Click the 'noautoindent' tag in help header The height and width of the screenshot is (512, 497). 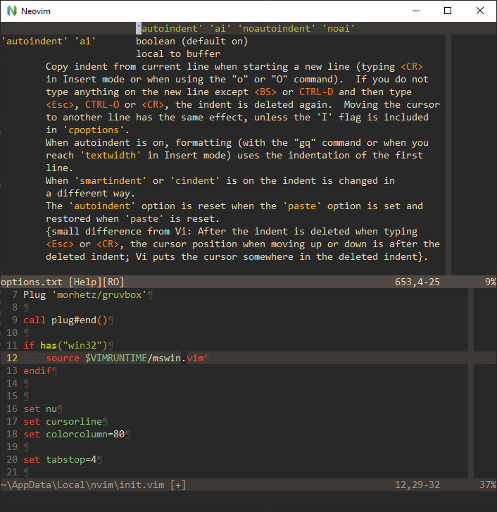[277, 29]
